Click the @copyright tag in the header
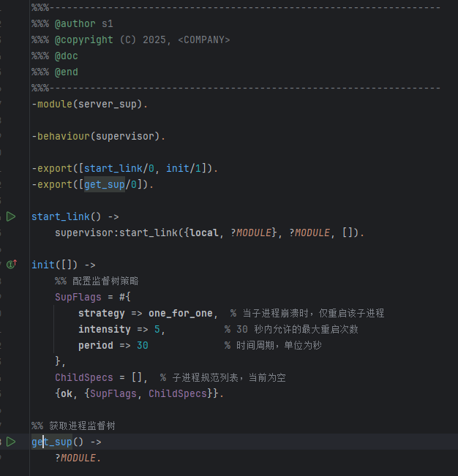Screen dimensions: 458x476 [84, 39]
